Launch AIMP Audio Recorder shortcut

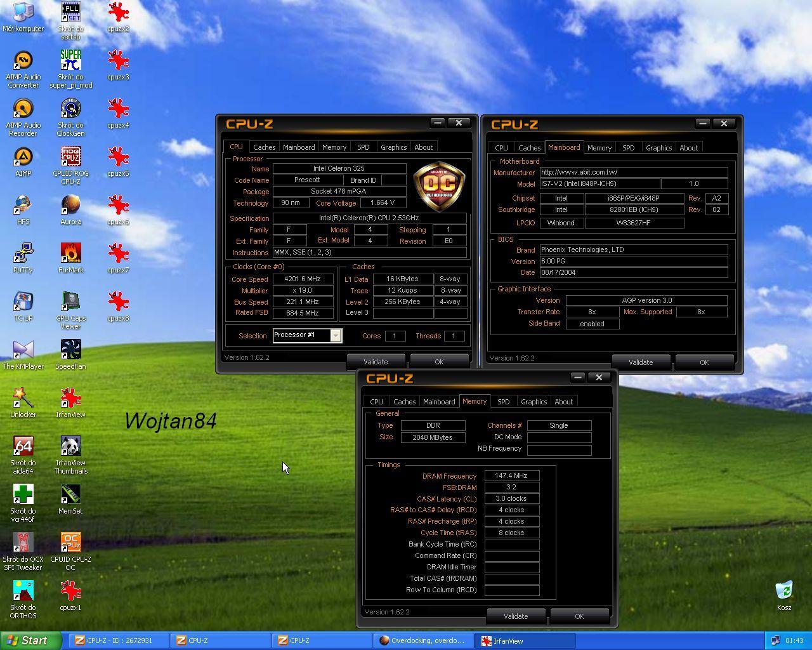click(x=23, y=117)
